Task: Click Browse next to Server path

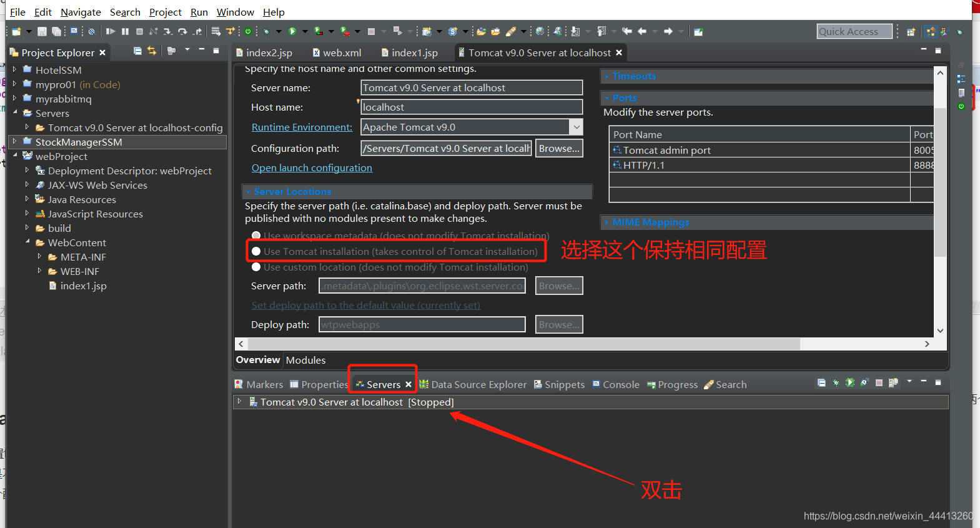Action: (x=559, y=286)
